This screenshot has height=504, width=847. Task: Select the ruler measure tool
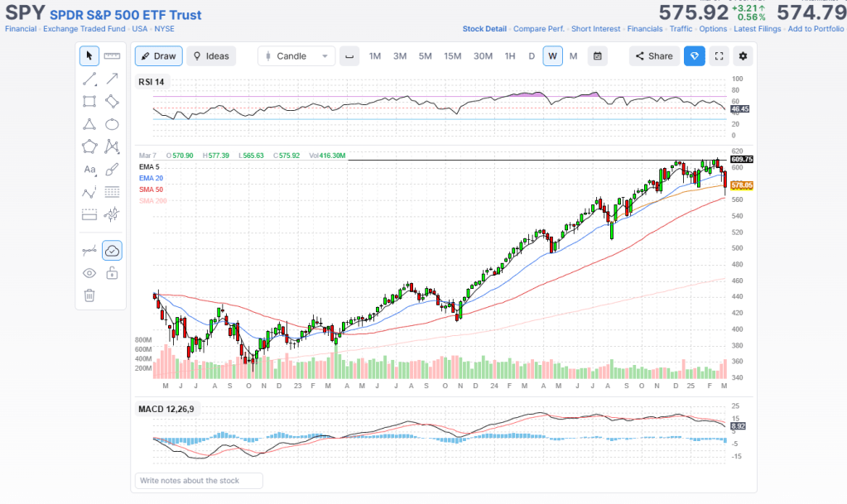coord(112,56)
